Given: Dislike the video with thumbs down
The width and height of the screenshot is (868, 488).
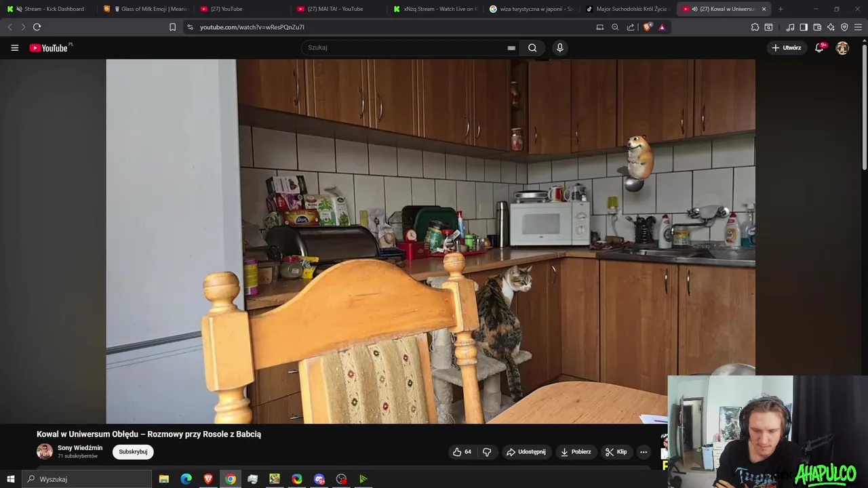Looking at the screenshot, I should 487,451.
